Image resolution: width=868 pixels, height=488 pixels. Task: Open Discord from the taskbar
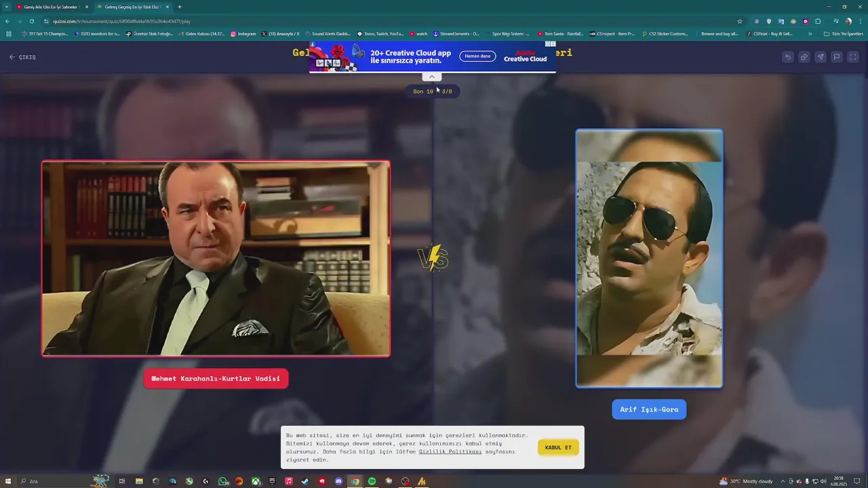pos(338,481)
